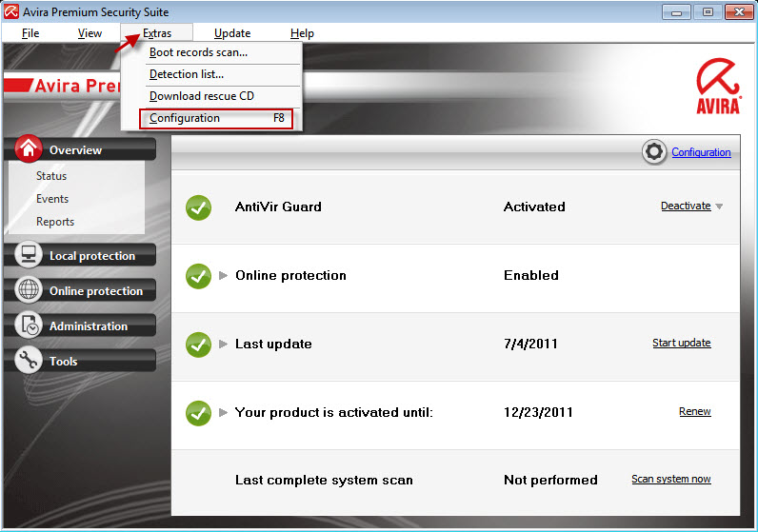Select the Tools sidebar heading
Screen dimensions: 758x532
point(80,361)
